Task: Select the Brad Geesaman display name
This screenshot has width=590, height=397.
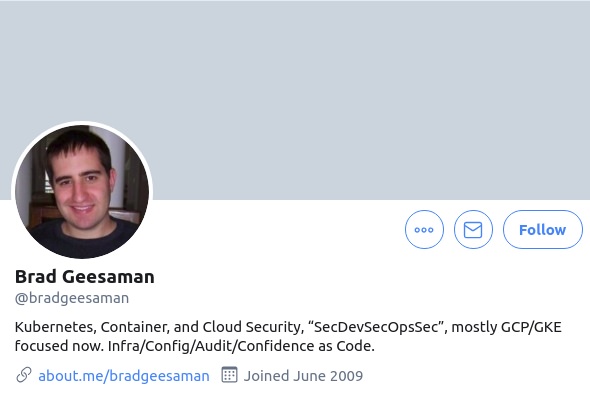Action: pyautogui.click(x=85, y=277)
